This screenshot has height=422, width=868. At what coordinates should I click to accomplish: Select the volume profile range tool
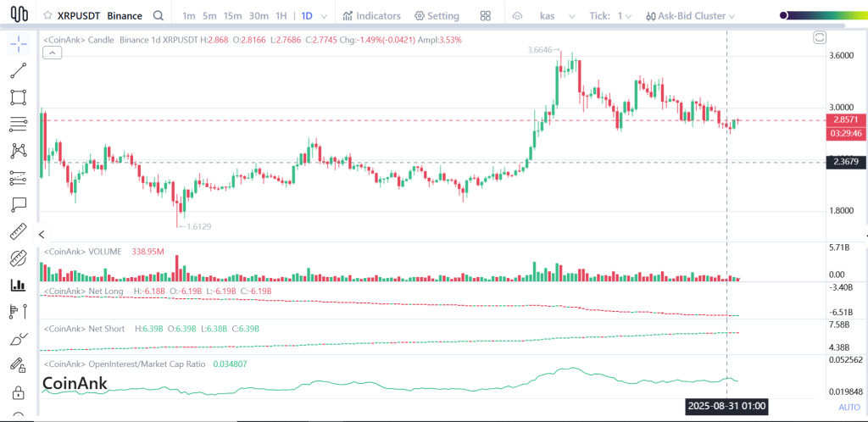pyautogui.click(x=19, y=311)
